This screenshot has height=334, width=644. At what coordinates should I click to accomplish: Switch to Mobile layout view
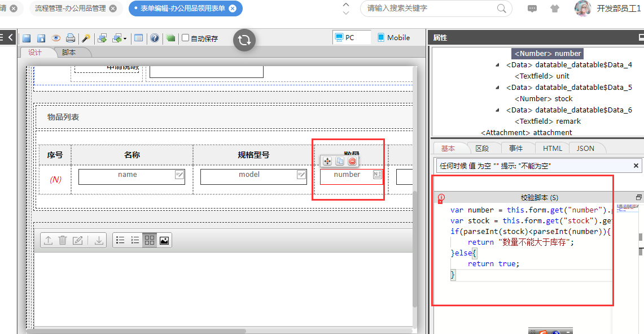(x=394, y=37)
